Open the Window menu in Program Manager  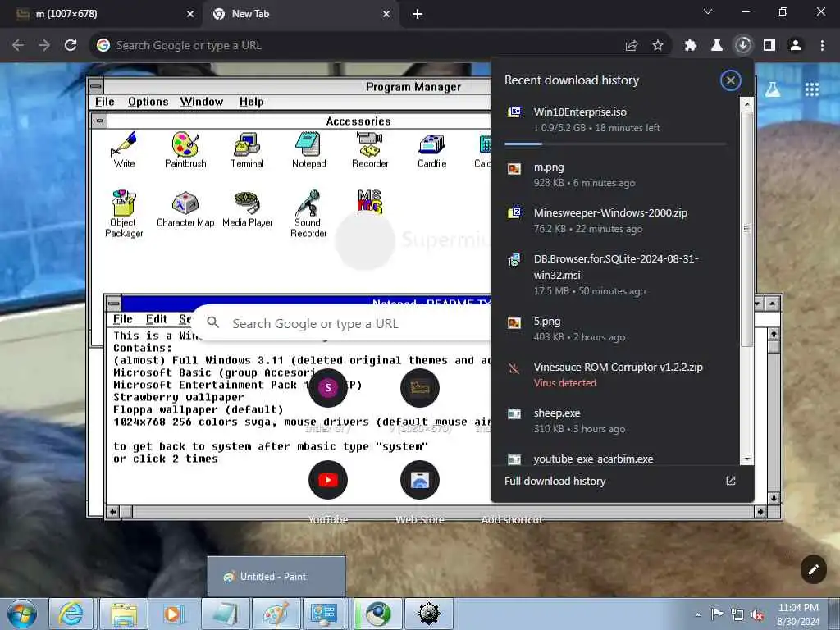(202, 102)
